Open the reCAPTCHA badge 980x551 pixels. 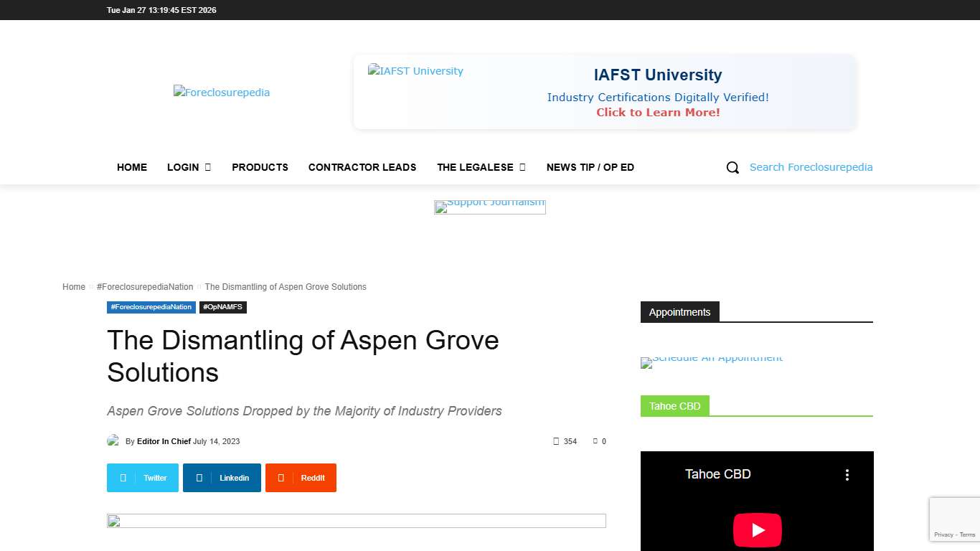pos(954,518)
